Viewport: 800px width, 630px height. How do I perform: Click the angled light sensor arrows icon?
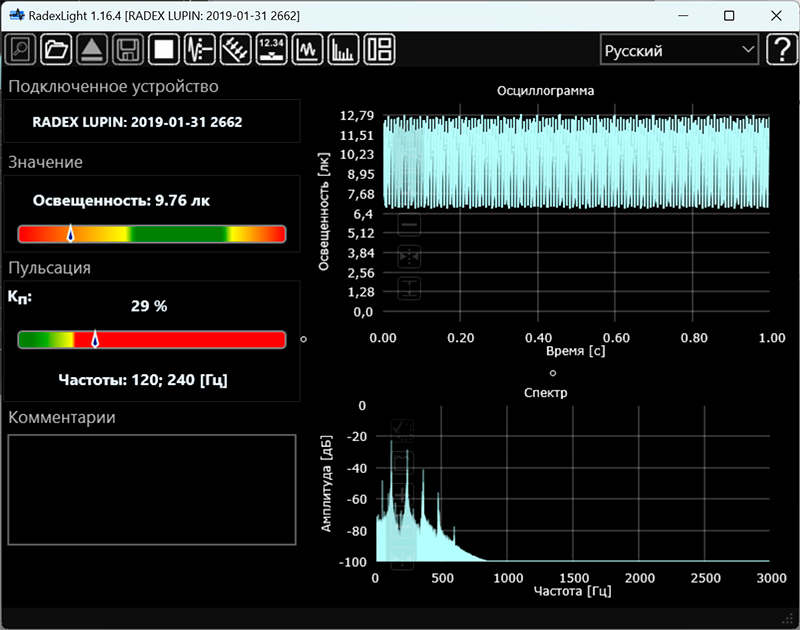(x=236, y=49)
